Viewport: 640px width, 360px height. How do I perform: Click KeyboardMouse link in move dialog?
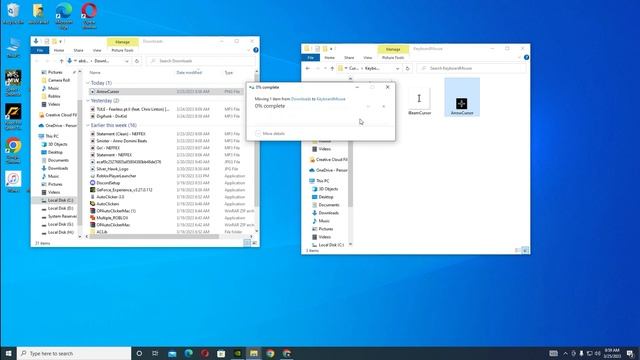click(x=331, y=99)
